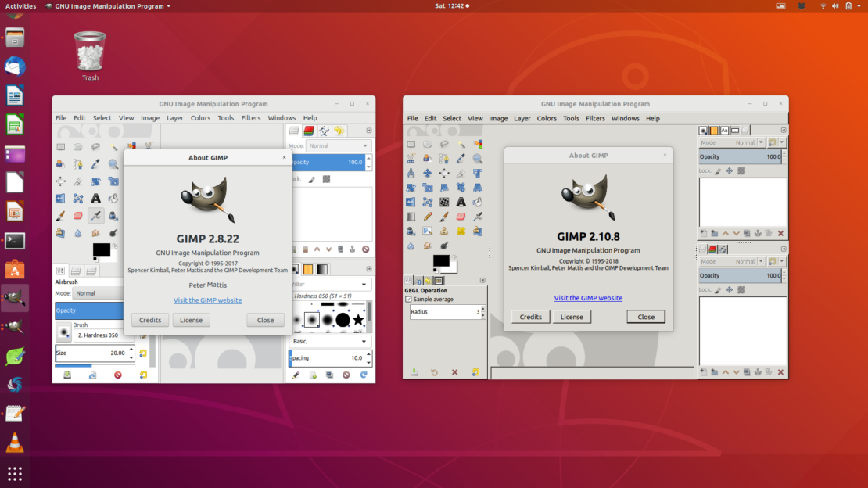Select the pink Eraser tool
This screenshot has height=488, width=868.
[78, 215]
